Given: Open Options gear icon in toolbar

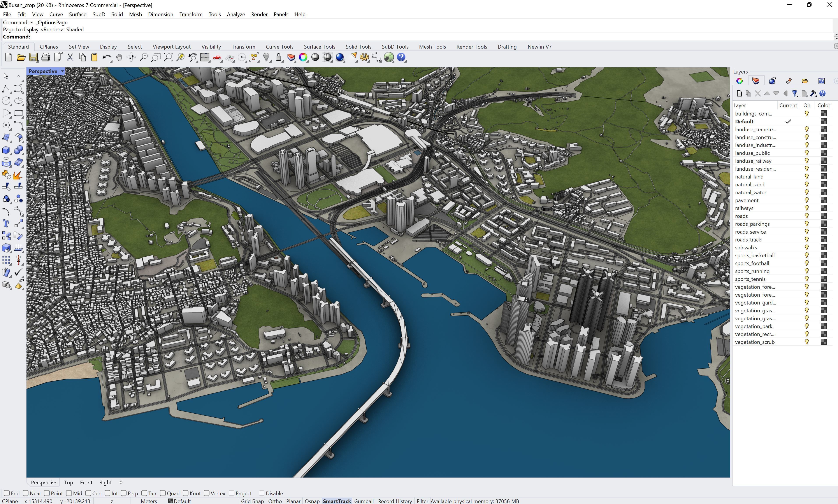Looking at the screenshot, I should coord(364,57).
